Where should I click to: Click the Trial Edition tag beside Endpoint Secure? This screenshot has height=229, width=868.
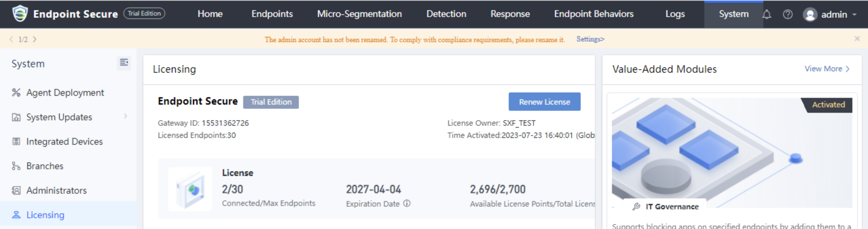pyautogui.click(x=271, y=102)
